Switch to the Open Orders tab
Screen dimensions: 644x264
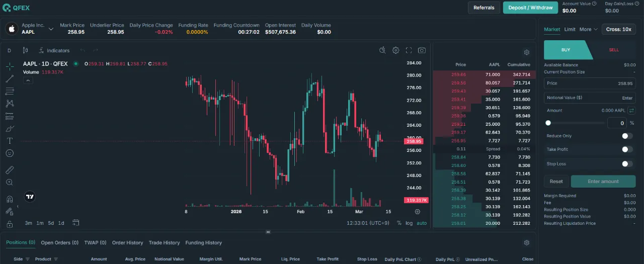[59, 242]
